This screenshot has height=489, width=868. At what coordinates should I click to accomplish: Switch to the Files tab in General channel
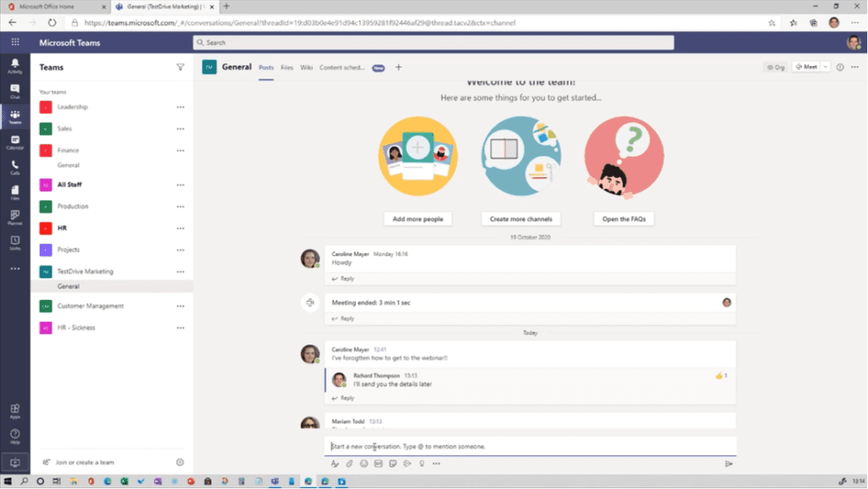click(287, 66)
